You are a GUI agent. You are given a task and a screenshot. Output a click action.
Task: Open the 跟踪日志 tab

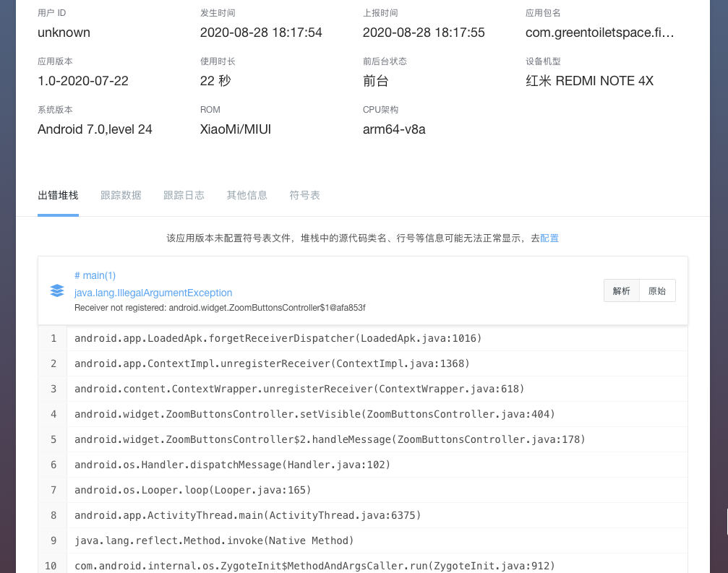coord(184,195)
